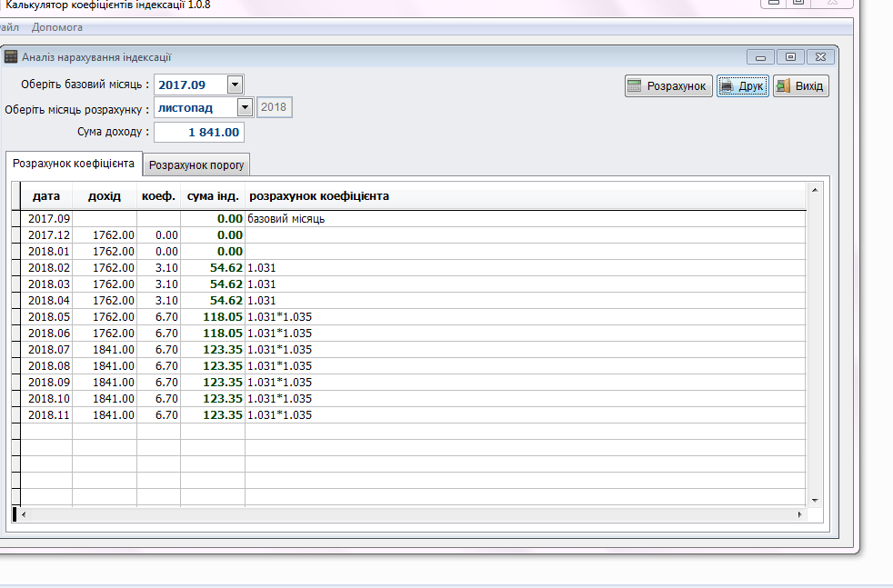Viewport: 893px width, 588px height.
Task: Click the horizontal scroll left arrow
Action: [24, 514]
